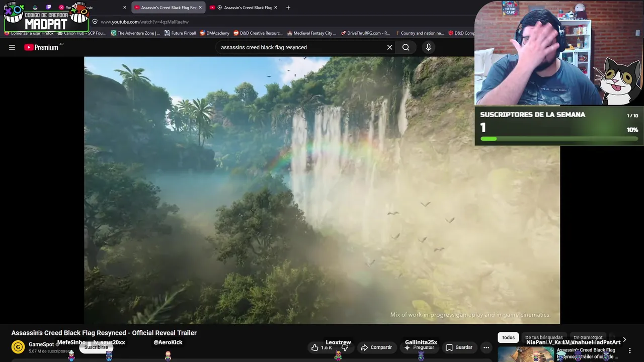This screenshot has height=362, width=644.
Task: Switch to second Assassin's Creed Black Flag tab
Action: [x=245, y=8]
